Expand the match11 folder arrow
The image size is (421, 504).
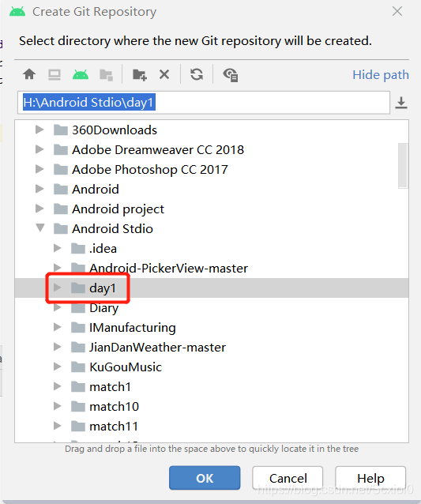pos(57,427)
